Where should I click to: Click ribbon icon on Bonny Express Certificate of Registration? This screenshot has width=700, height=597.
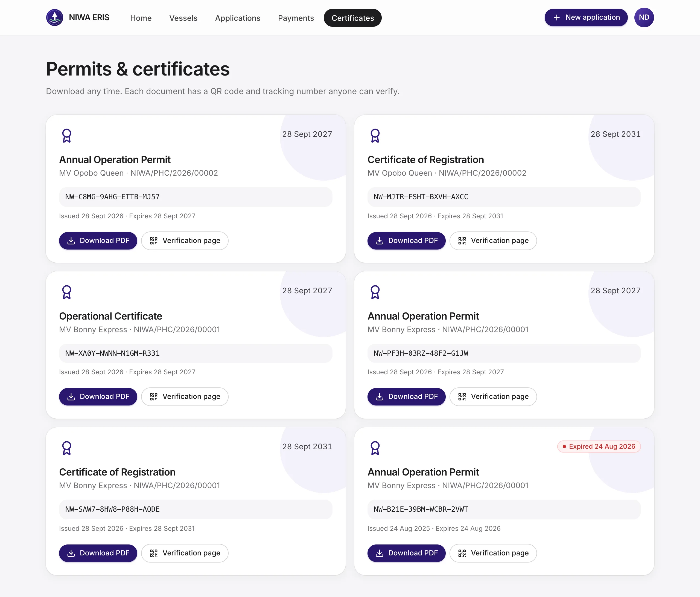tap(66, 448)
